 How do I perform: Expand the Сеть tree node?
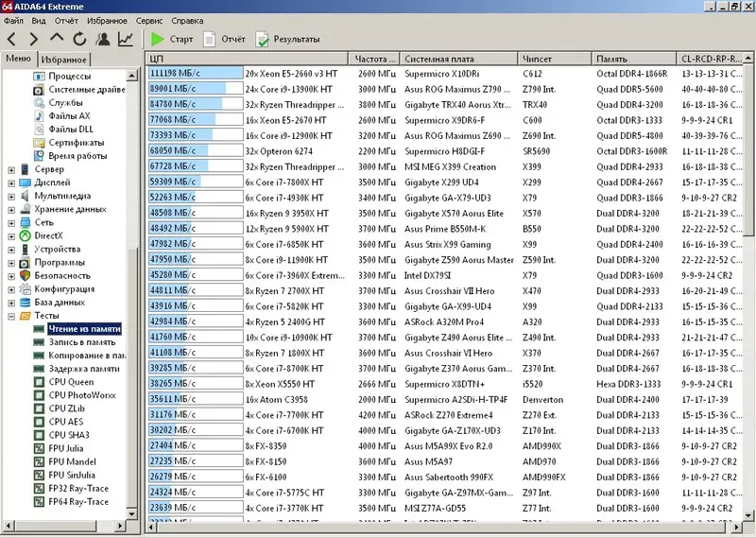(x=11, y=223)
